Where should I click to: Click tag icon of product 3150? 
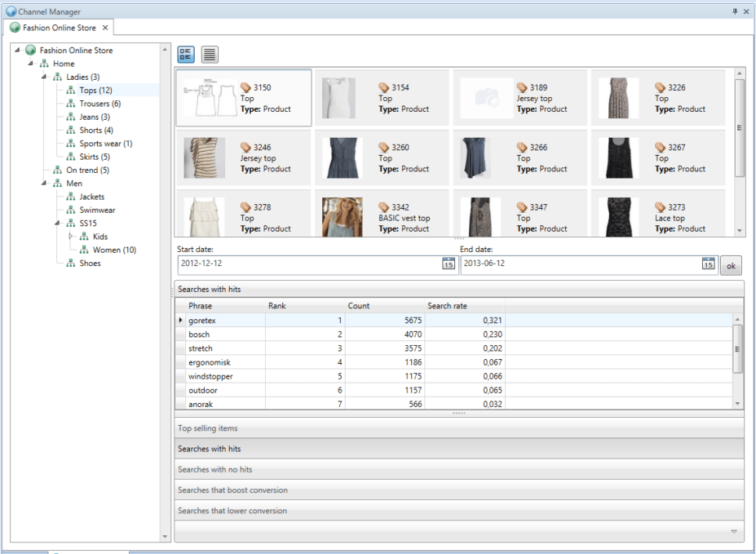[246, 87]
